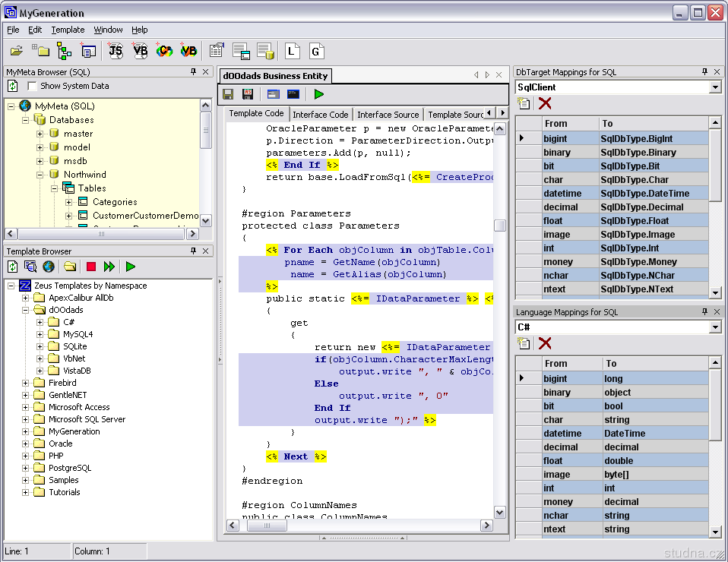728x562 pixels.
Task: Open the C# language mappings dropdown
Action: point(714,327)
